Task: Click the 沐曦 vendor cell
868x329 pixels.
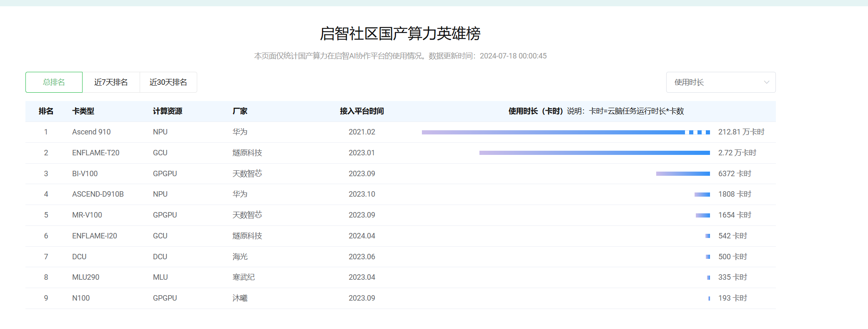Action: [x=240, y=298]
